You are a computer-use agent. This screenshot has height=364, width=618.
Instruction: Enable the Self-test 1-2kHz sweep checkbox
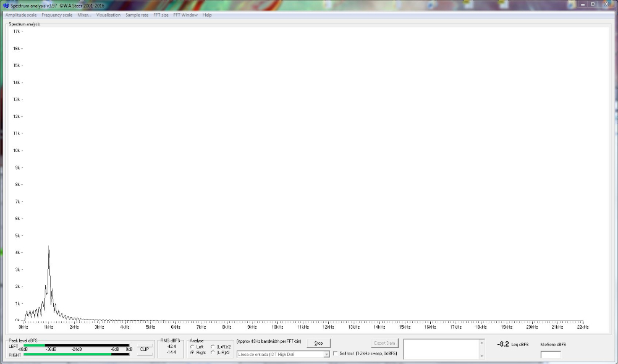[x=336, y=353]
